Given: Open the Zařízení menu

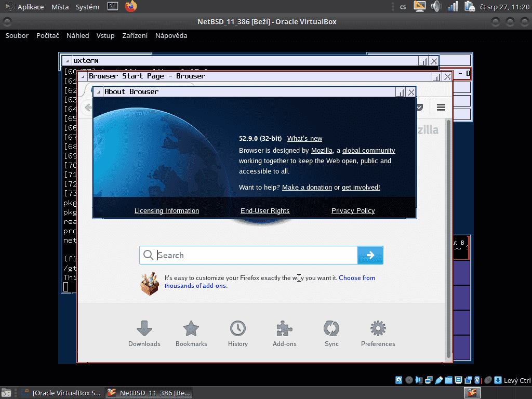Looking at the screenshot, I should coord(135,36).
